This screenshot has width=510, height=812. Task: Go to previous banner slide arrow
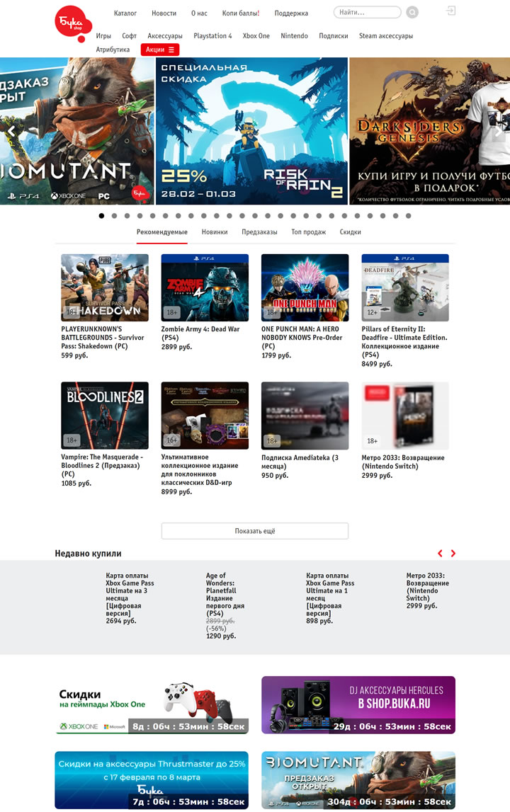(11, 131)
